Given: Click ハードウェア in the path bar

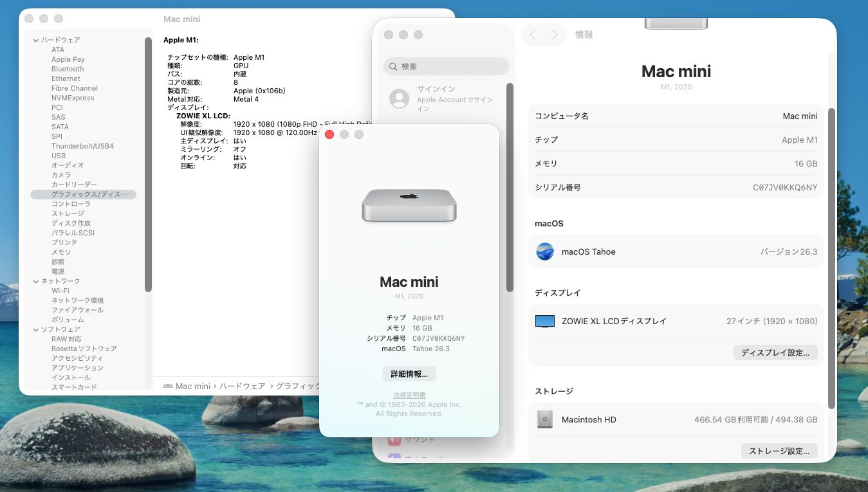Looking at the screenshot, I should point(243,387).
